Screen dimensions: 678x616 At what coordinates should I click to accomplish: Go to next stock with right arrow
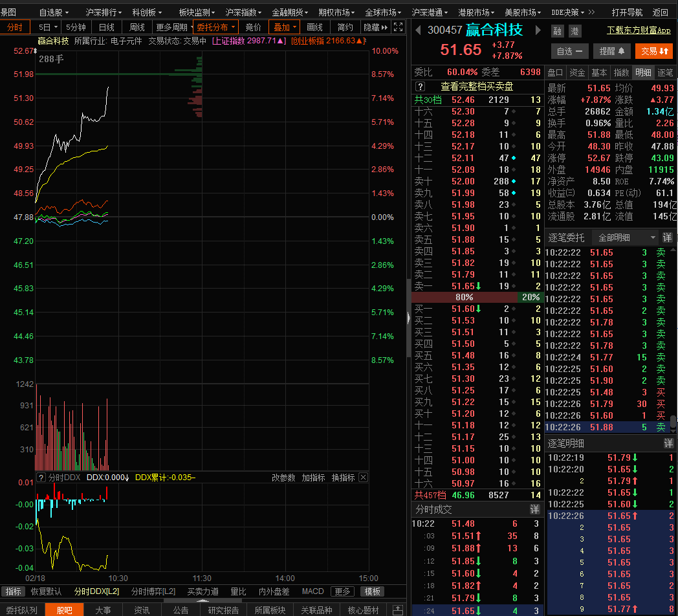pos(538,30)
